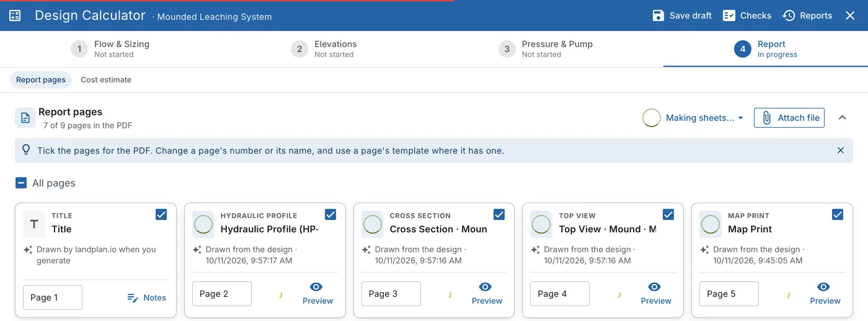Click the Page 4 number field
This screenshot has width=868, height=321.
coord(560,294)
